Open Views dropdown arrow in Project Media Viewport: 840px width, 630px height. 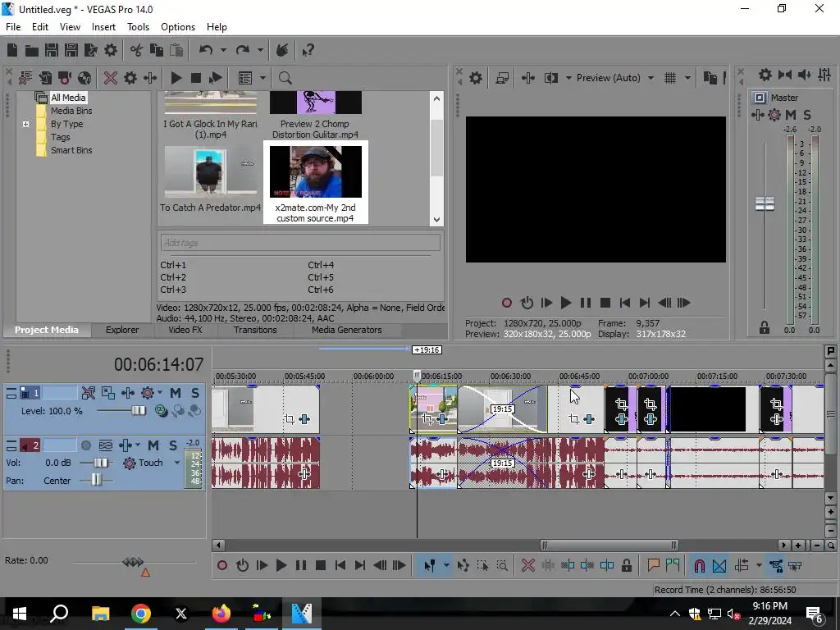(262, 78)
